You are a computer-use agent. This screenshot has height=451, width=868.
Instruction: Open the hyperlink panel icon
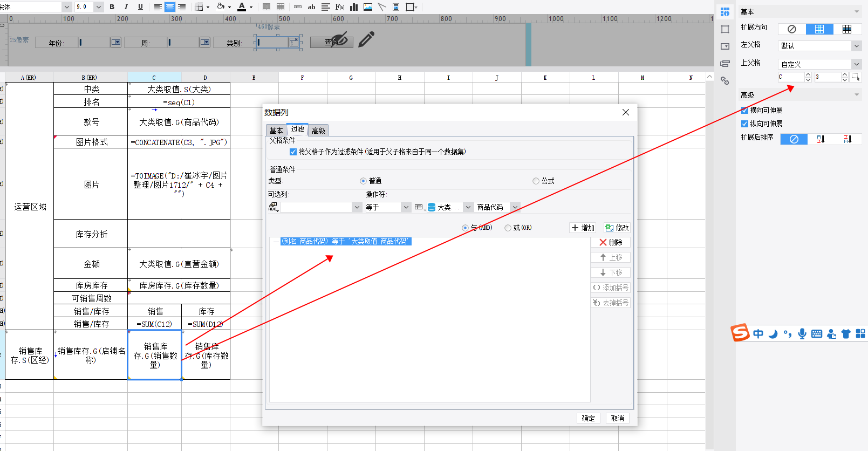[725, 81]
